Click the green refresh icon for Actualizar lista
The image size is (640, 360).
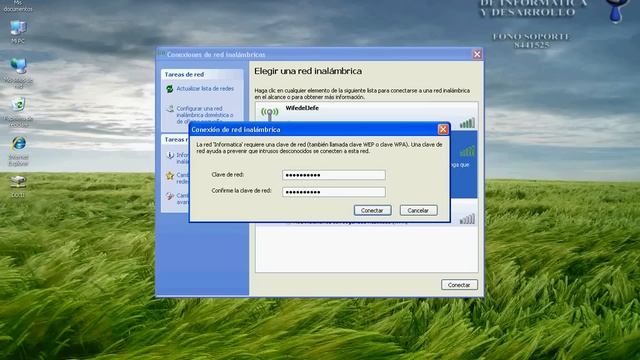tap(170, 89)
